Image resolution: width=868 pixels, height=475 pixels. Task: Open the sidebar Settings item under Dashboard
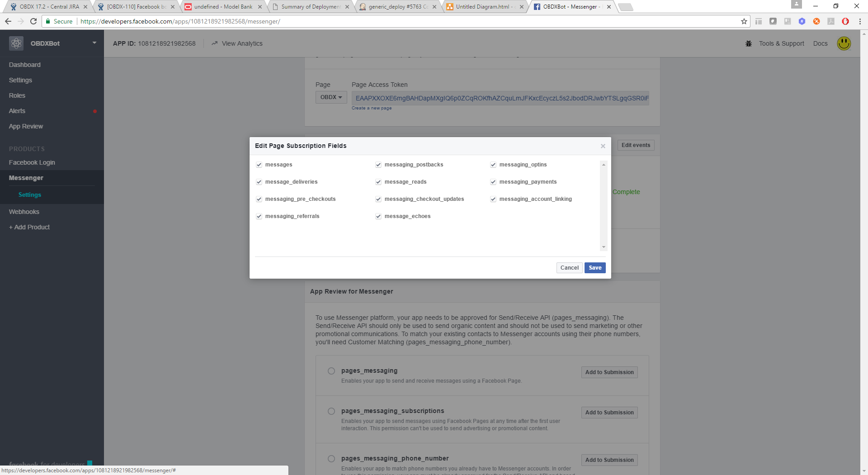pyautogui.click(x=20, y=80)
